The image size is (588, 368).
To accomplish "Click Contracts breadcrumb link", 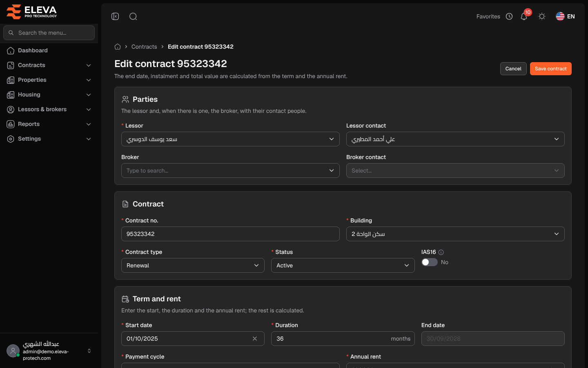I will tap(144, 47).
